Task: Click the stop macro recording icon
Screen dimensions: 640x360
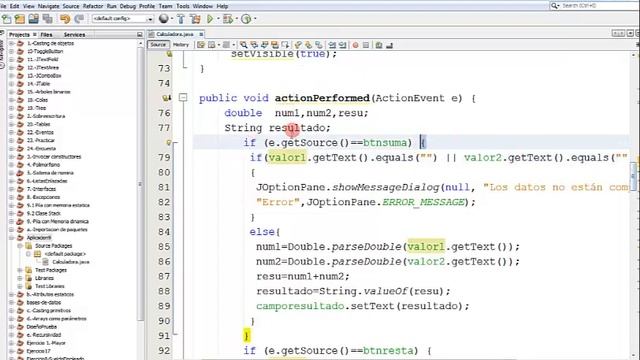Action: (x=366, y=45)
